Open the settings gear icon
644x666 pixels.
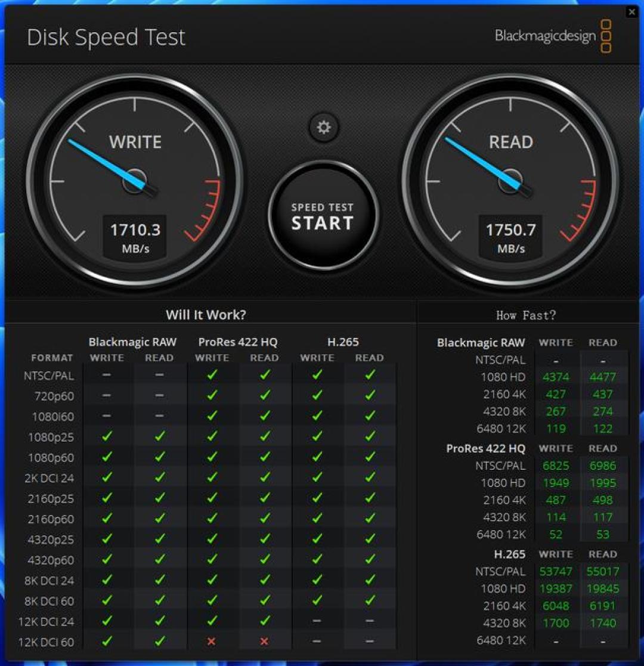tap(324, 127)
